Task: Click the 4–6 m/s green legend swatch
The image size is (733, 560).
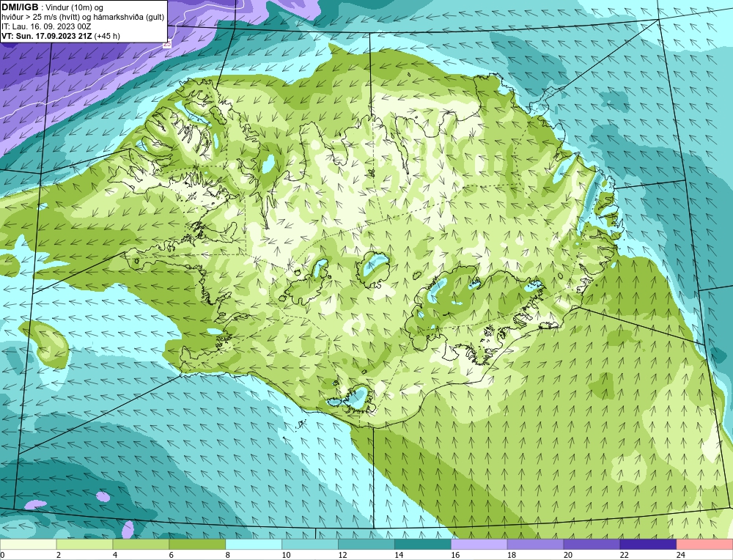Action: (x=141, y=545)
